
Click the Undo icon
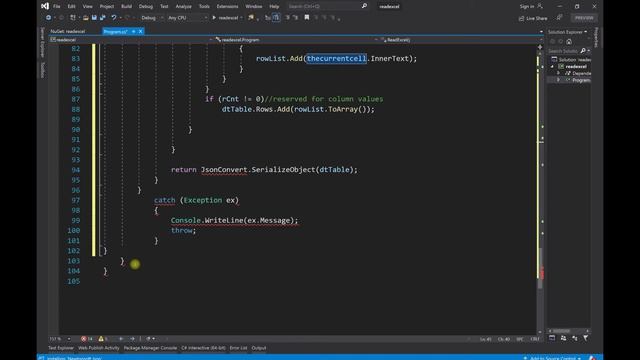click(114, 18)
